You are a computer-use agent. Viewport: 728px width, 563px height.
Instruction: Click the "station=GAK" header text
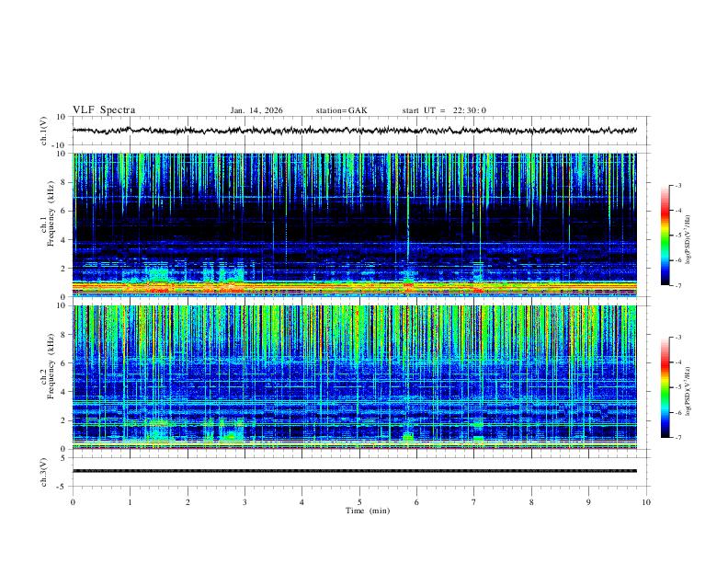click(341, 110)
